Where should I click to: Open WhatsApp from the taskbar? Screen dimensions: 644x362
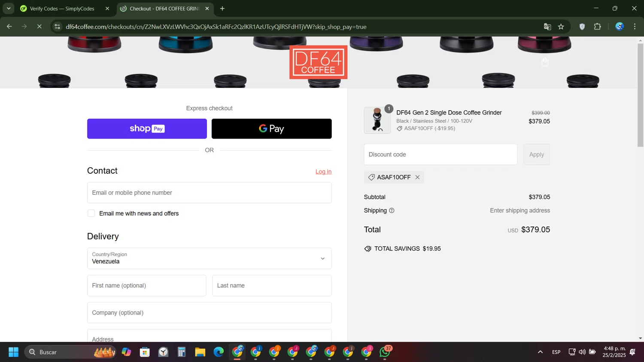click(385, 352)
